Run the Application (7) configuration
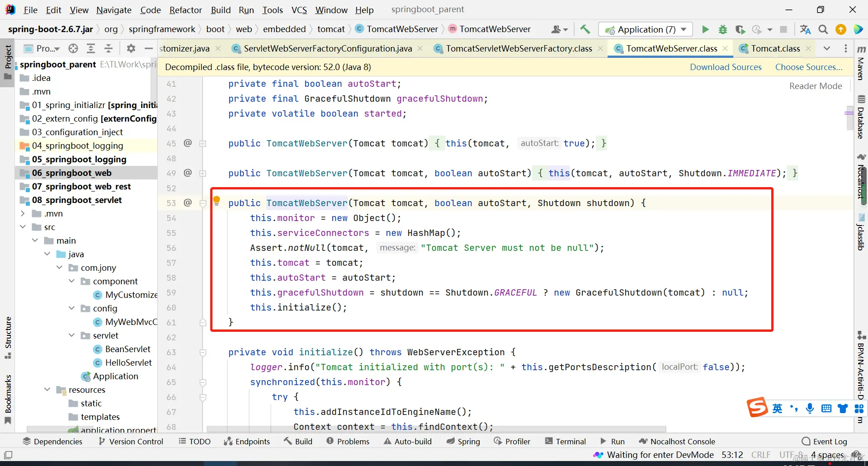This screenshot has width=868, height=466. [705, 29]
